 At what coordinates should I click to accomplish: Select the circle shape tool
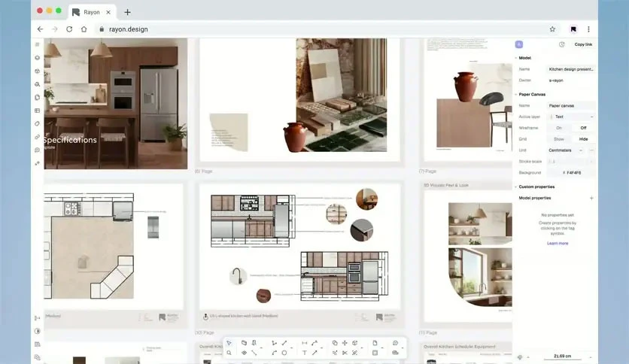coord(284,353)
